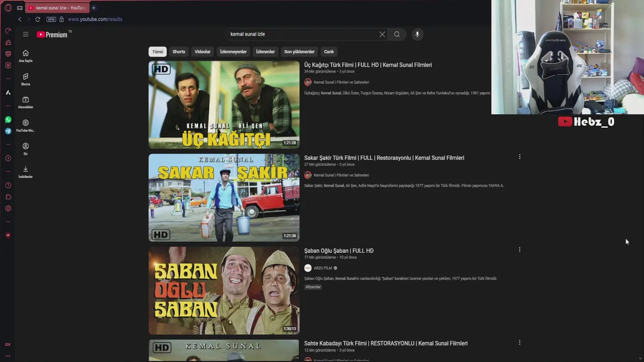Open Abonelikler subscriptions in sidebar

click(x=26, y=102)
